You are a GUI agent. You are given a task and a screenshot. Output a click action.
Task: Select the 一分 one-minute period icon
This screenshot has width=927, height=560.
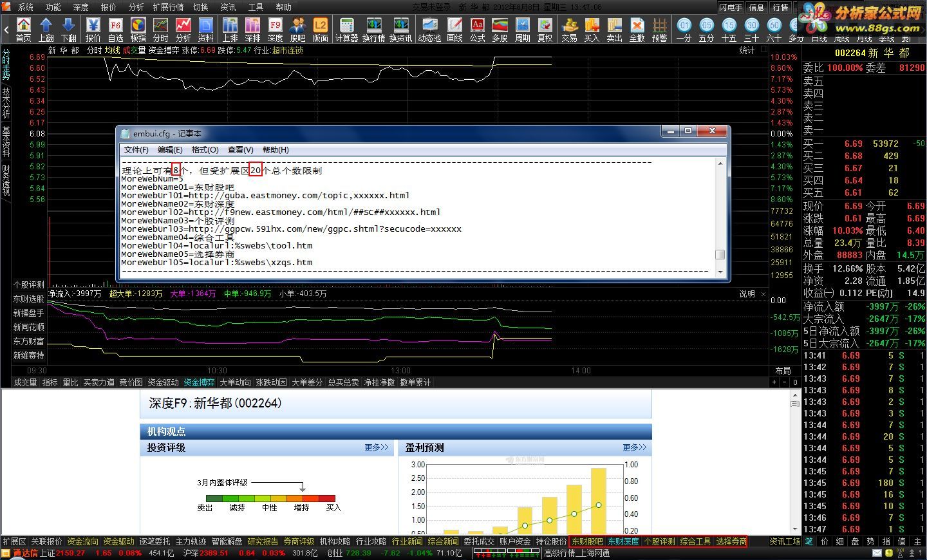(x=684, y=30)
